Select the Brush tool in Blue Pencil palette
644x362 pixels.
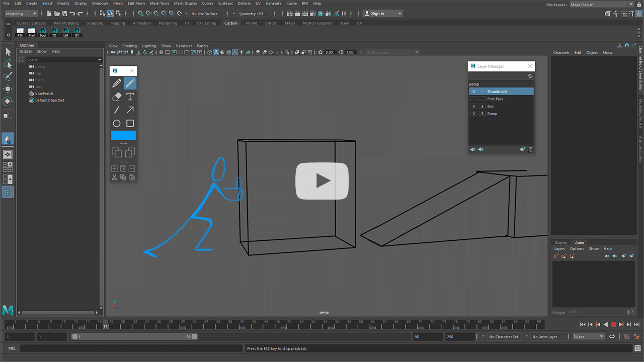point(130,83)
